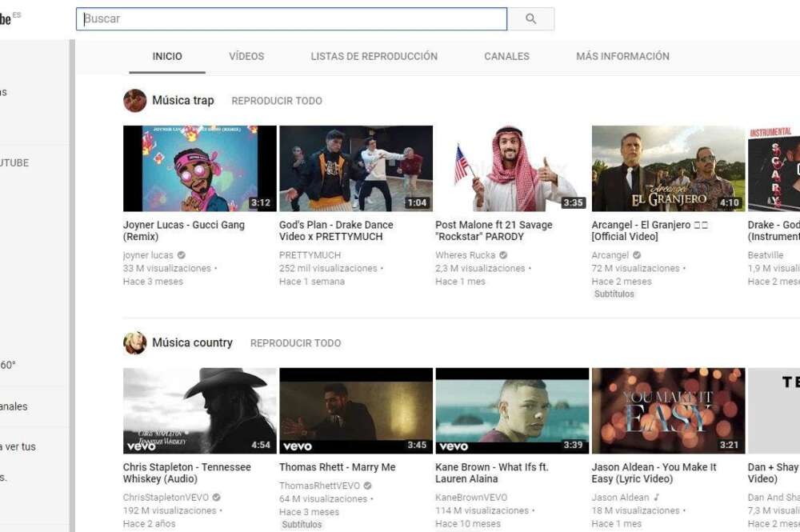Screen dimensions: 800x532
Task: Play Thomas Rhett Marry Me thumbnail
Action: click(356, 410)
